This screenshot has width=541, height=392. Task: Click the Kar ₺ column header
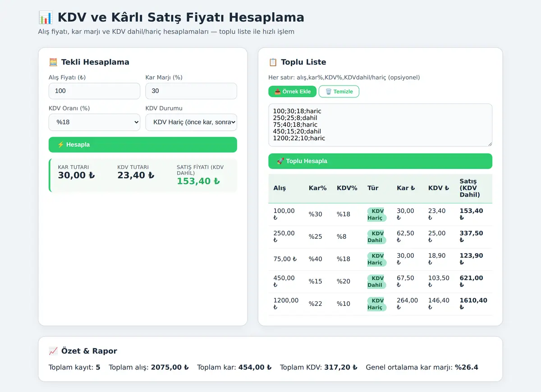click(406, 188)
